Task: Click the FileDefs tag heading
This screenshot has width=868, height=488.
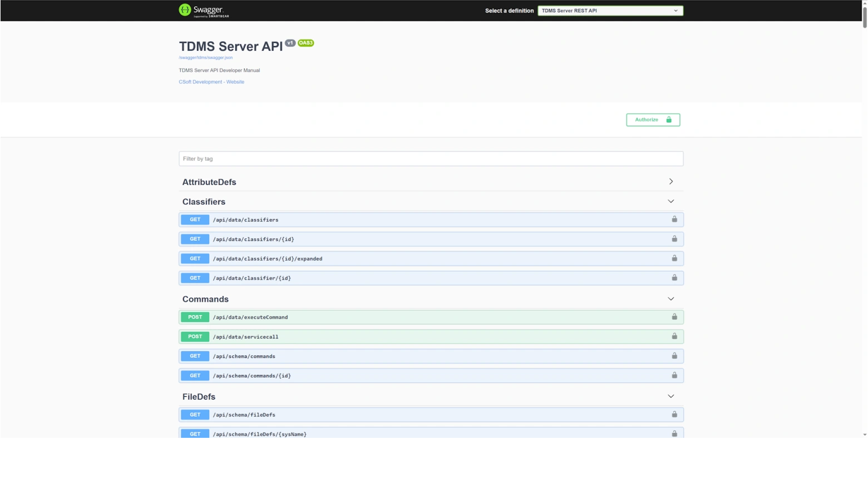Action: click(x=199, y=397)
